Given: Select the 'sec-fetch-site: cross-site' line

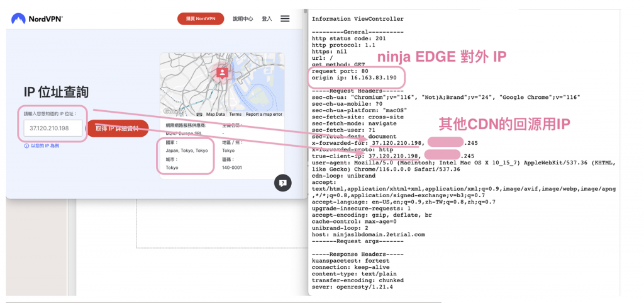Looking at the screenshot, I should pyautogui.click(x=358, y=117).
